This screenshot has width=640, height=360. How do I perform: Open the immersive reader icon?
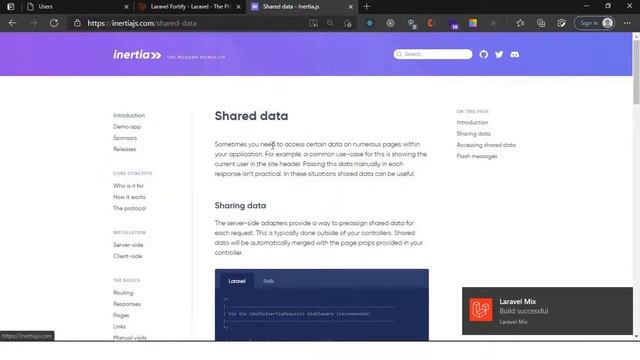click(x=313, y=23)
